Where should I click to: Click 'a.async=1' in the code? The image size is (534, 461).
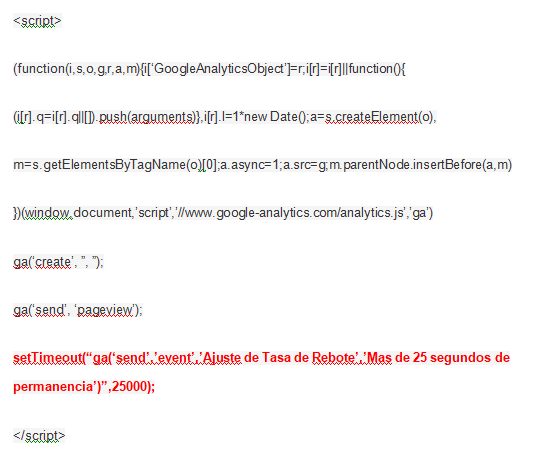(250, 165)
